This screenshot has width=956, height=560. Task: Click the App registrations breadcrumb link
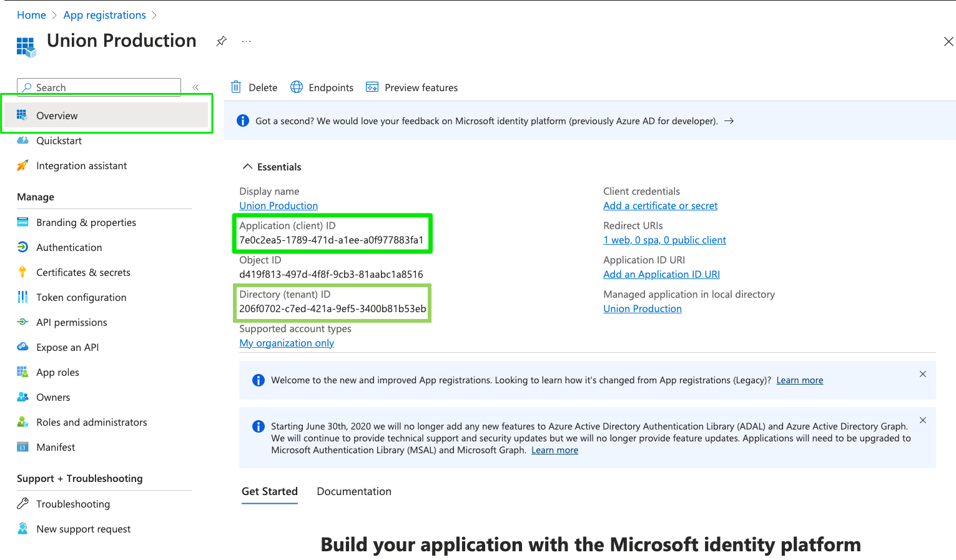coord(104,14)
